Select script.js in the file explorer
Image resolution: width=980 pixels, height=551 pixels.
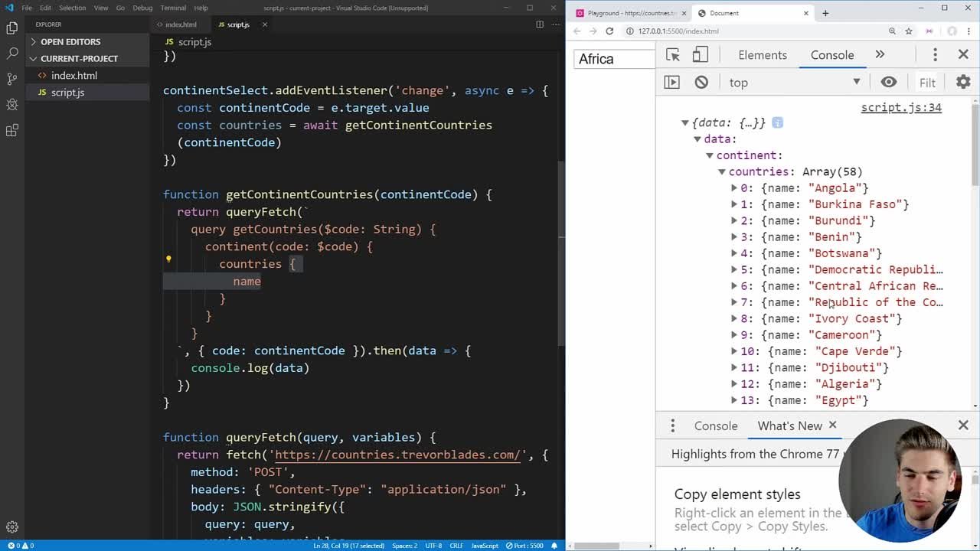click(x=67, y=92)
